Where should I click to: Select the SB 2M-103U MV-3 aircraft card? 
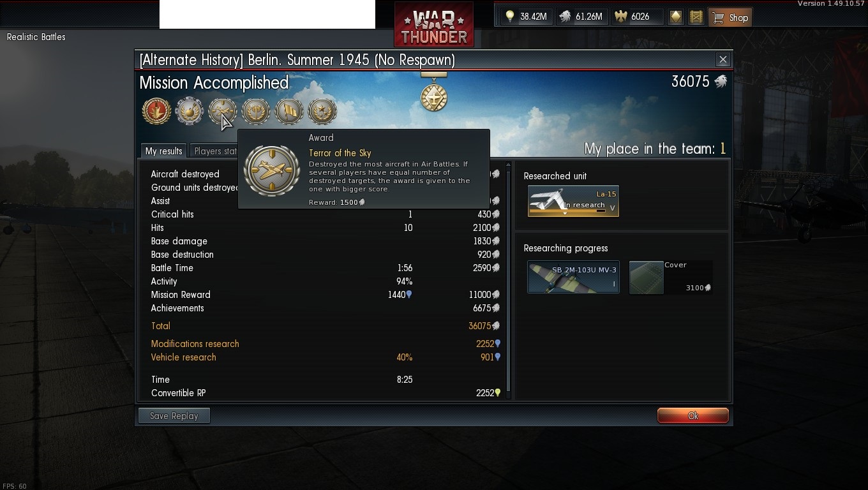[573, 278]
